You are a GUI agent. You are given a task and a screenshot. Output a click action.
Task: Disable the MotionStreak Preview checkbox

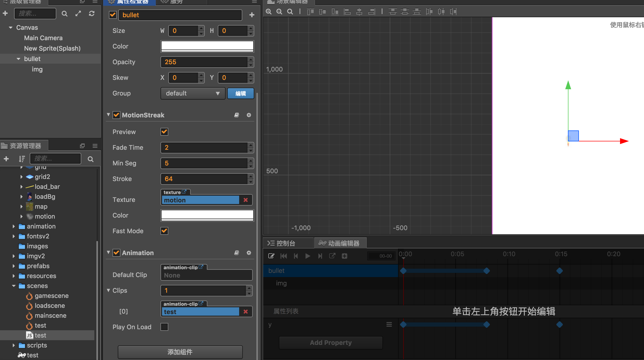[164, 132]
